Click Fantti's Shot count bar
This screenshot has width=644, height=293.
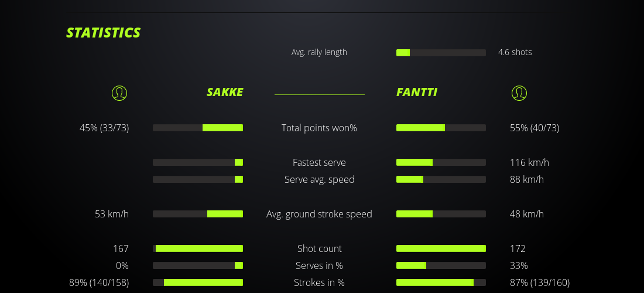pos(441,248)
